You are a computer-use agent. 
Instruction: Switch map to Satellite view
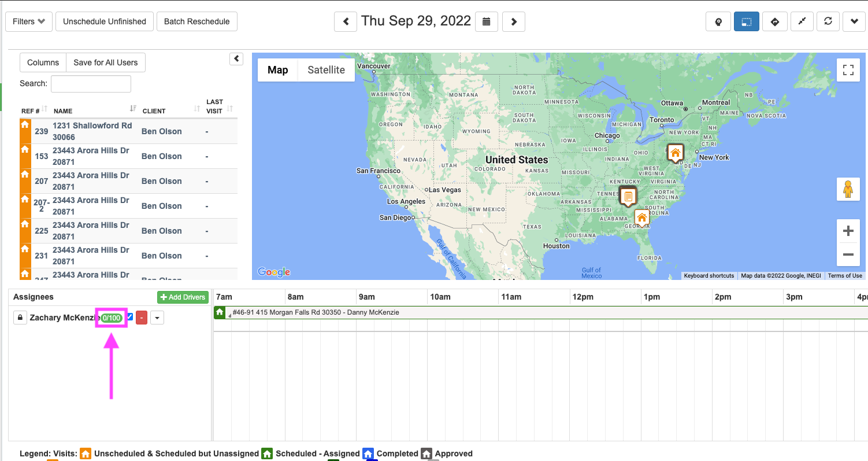tap(326, 70)
